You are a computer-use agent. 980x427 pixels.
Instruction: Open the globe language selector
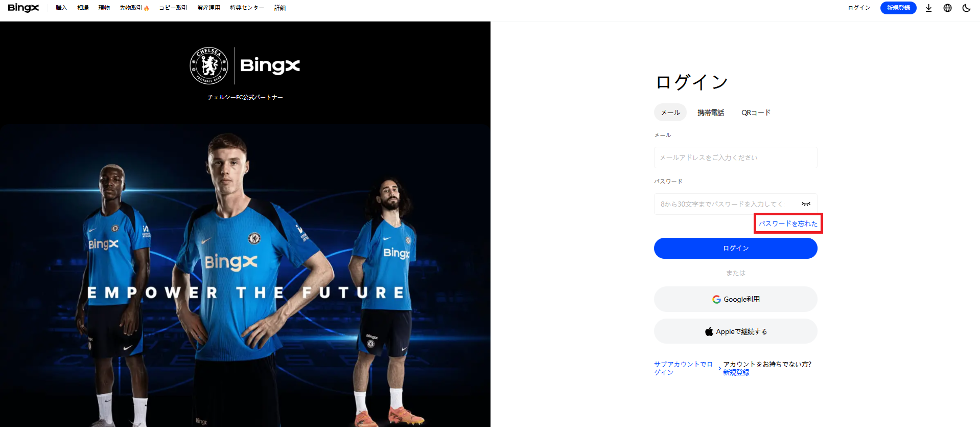coord(947,8)
